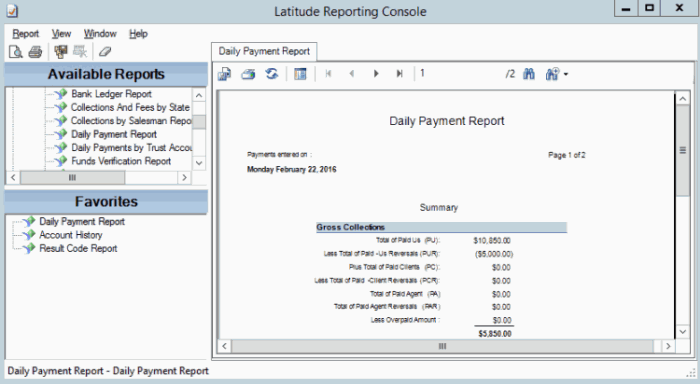Click report viewer horizontal scrollbar thumb
This screenshot has height=384, width=700.
[x=442, y=346]
